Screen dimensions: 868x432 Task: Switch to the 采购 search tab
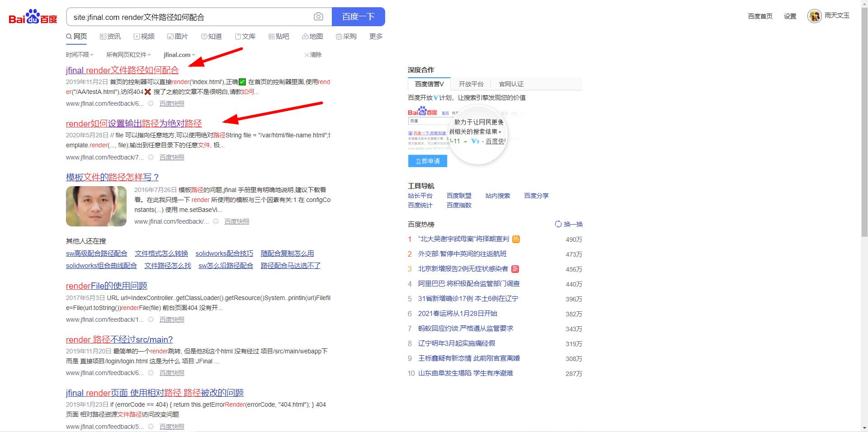click(346, 36)
